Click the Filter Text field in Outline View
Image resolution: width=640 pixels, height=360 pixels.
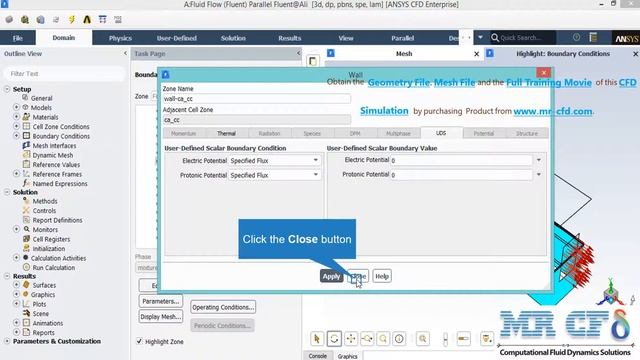click(x=64, y=73)
